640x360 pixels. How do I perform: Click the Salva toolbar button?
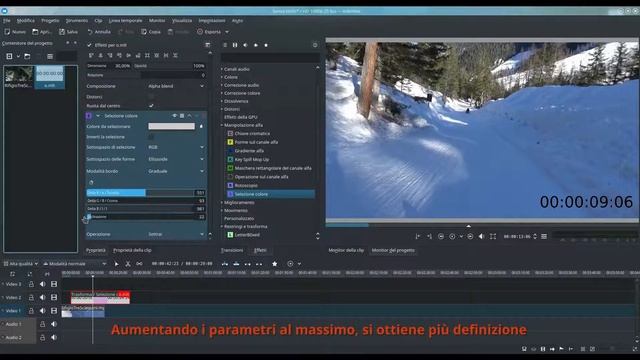coord(68,31)
